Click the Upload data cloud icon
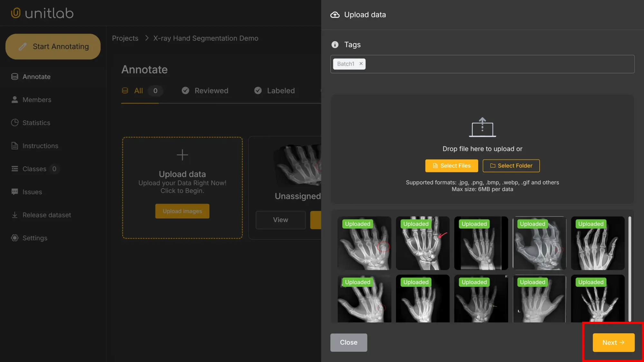Viewport: 644px width, 362px height. 335,14
